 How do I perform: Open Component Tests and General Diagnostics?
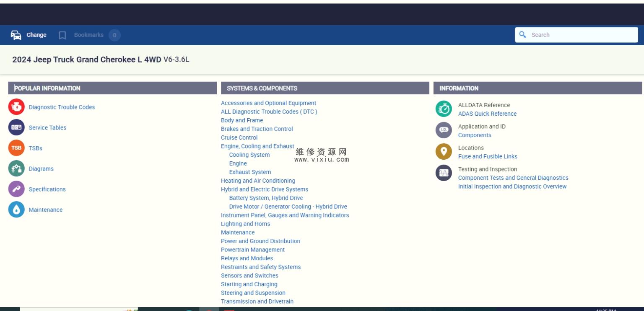click(x=514, y=178)
